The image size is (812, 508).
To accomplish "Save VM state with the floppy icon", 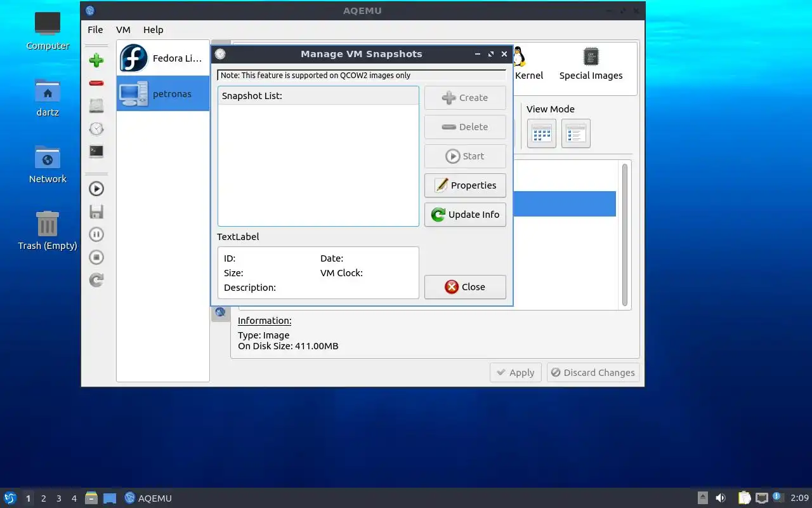I will [96, 211].
